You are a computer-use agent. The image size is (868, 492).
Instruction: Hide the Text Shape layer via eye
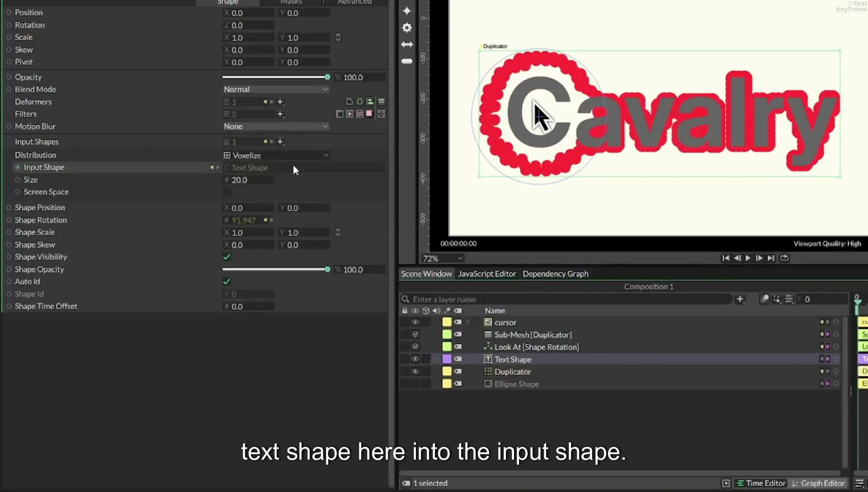pyautogui.click(x=415, y=359)
